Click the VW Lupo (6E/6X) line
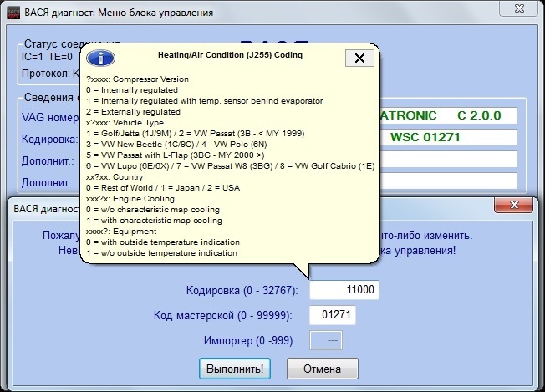Screen dimensions: 545x392 [x=230, y=166]
